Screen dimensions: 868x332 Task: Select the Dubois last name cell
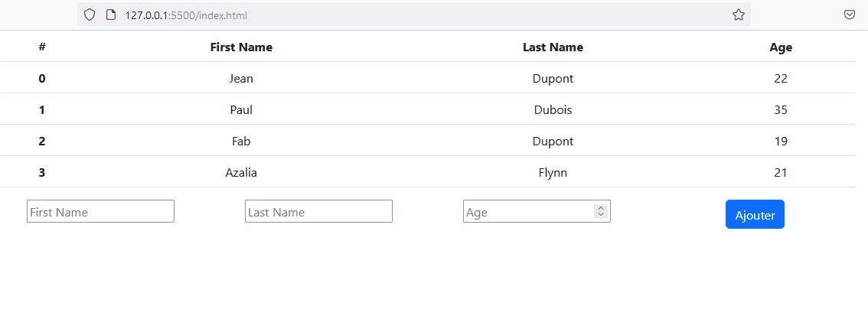(x=553, y=110)
